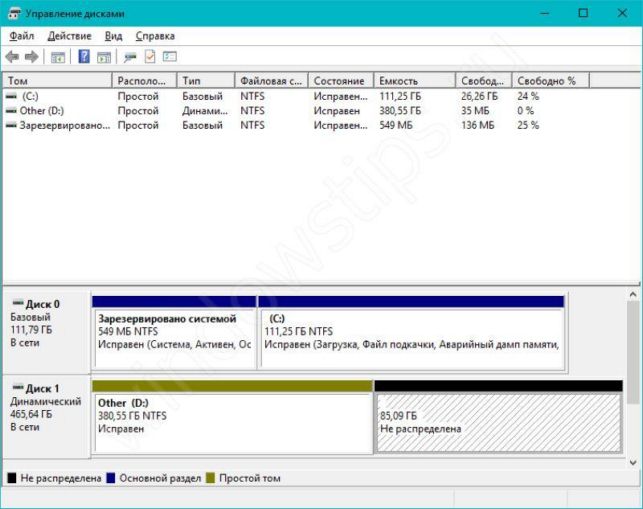This screenshot has width=643, height=509.
Task: Click the 26,26 ГБ free space cell
Action: (x=479, y=96)
